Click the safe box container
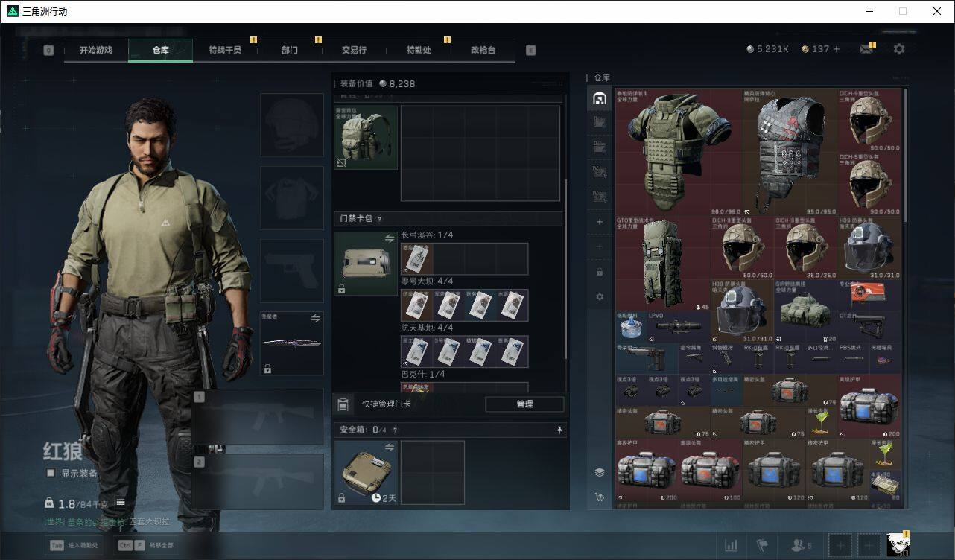 (x=366, y=472)
